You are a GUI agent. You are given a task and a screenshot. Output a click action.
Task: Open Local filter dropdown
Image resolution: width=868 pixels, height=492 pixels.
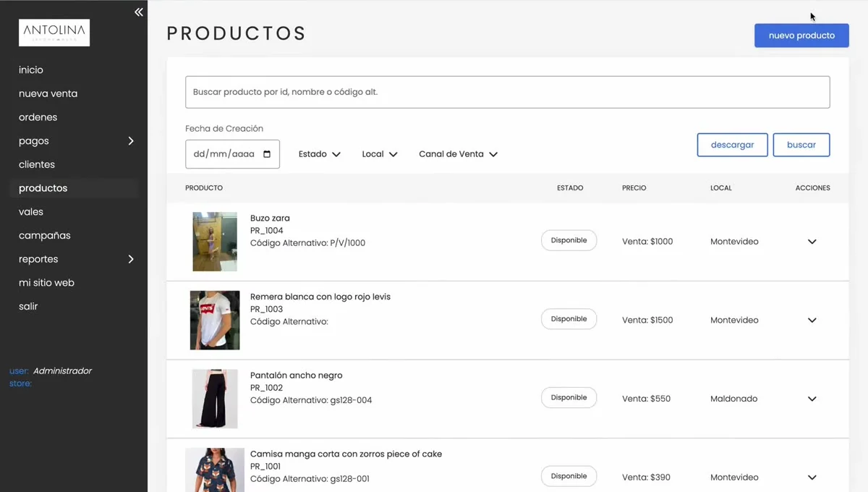pos(380,154)
